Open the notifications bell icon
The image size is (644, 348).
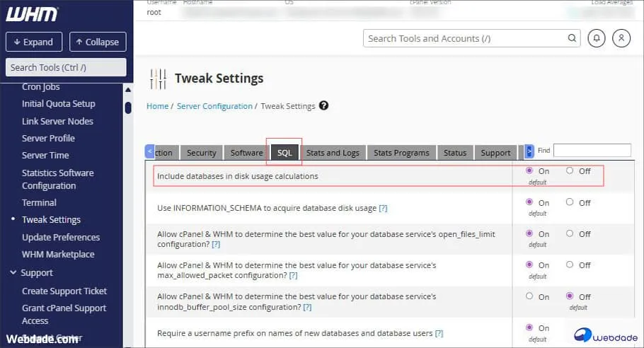pyautogui.click(x=598, y=38)
